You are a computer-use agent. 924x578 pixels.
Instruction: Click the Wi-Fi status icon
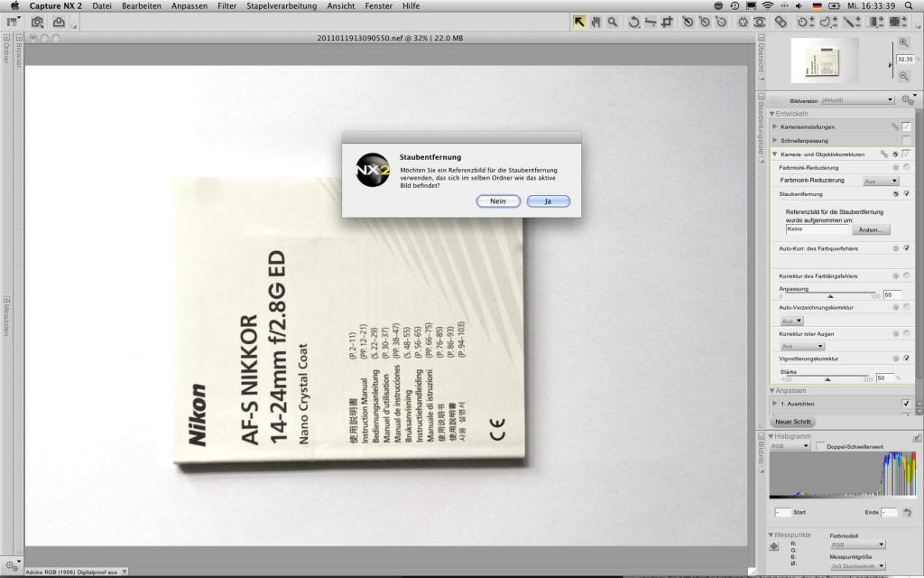coord(767,6)
